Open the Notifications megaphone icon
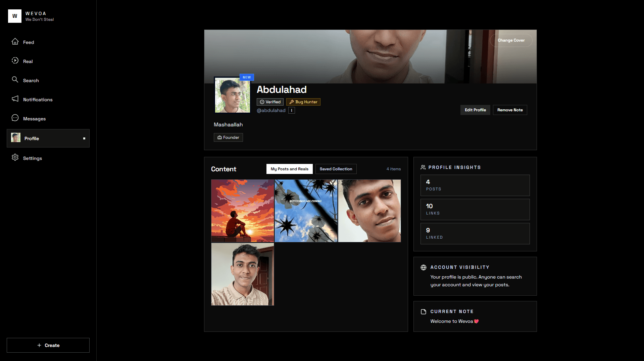Image resolution: width=644 pixels, height=361 pixels. (x=15, y=99)
